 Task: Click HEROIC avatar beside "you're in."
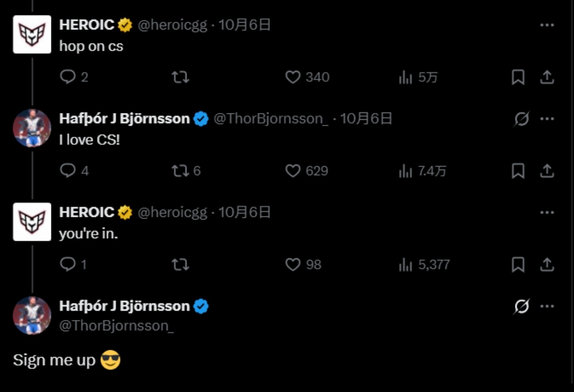click(32, 222)
